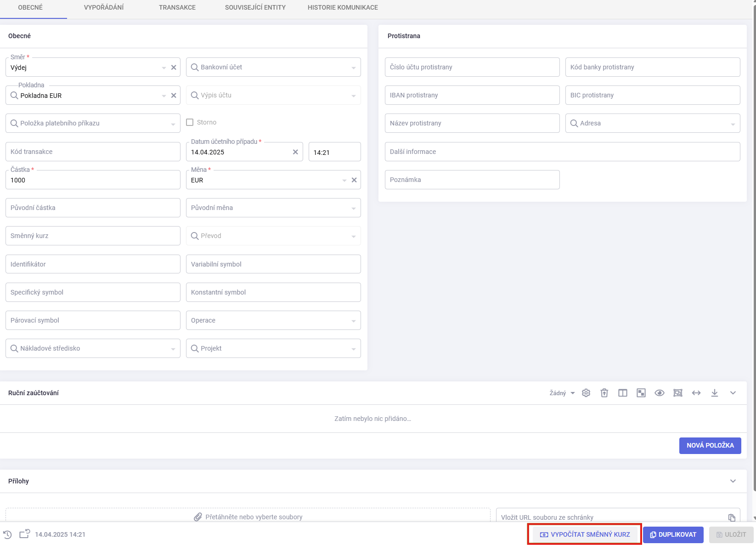The width and height of the screenshot is (756, 545).
Task: Tick the Storno checkbox
Action: pos(190,122)
